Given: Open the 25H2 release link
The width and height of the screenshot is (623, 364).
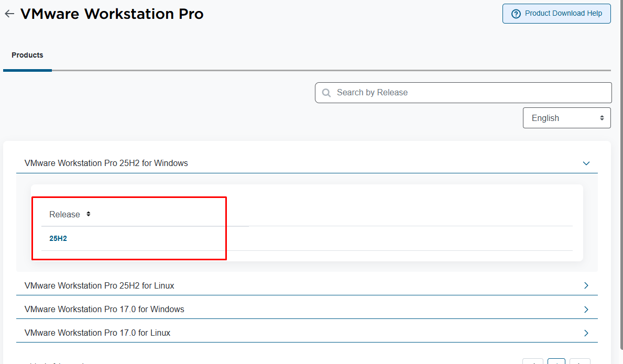Looking at the screenshot, I should click(58, 239).
